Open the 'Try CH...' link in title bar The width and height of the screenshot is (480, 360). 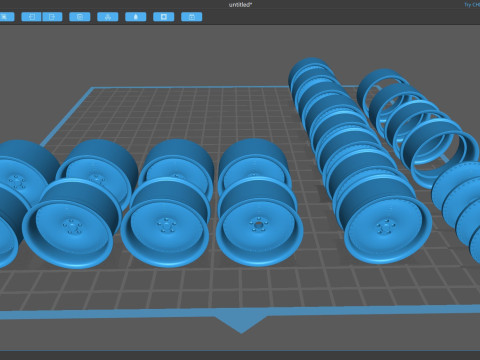click(472, 5)
